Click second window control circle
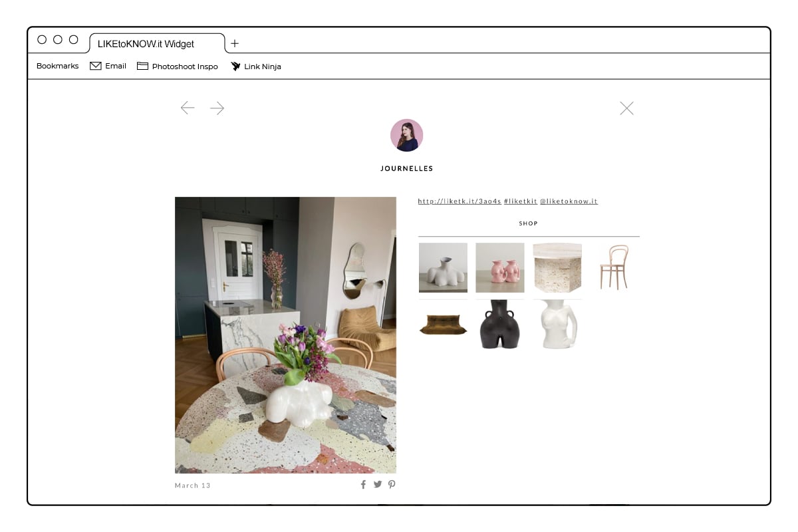This screenshot has width=798, height=532. 58,40
